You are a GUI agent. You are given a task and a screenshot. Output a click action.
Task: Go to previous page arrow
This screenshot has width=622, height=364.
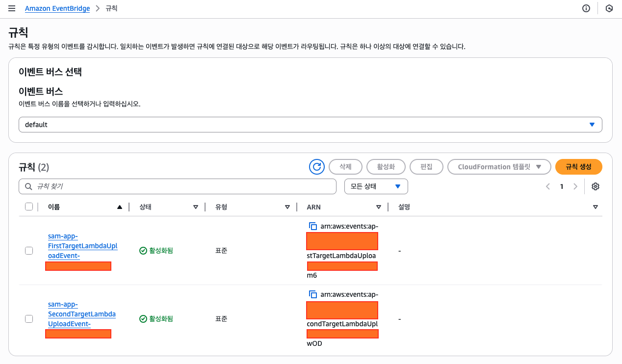pyautogui.click(x=548, y=186)
